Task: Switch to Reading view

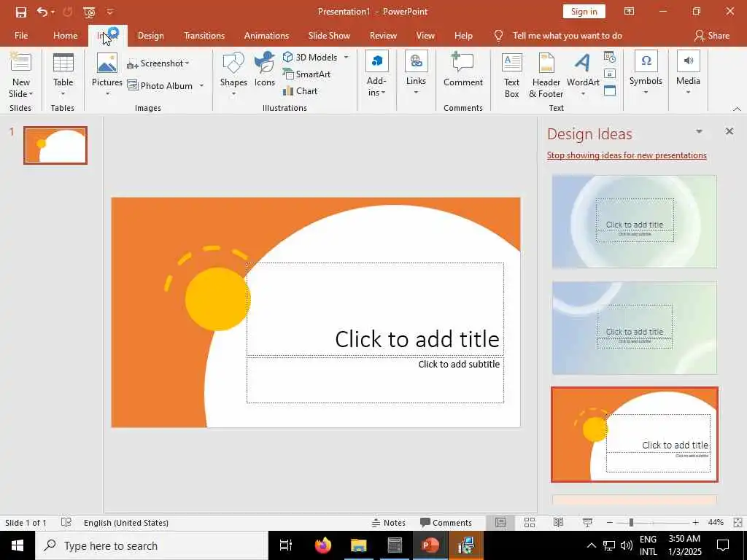Action: click(x=558, y=522)
